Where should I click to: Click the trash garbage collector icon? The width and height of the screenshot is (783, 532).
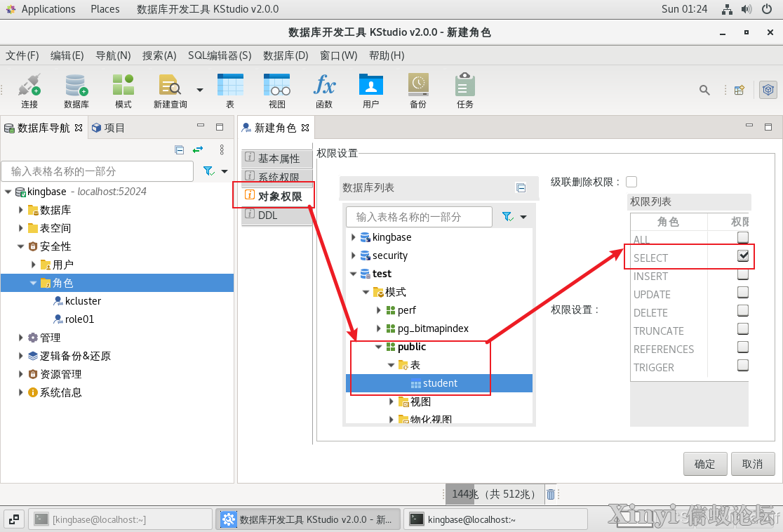[x=550, y=494]
